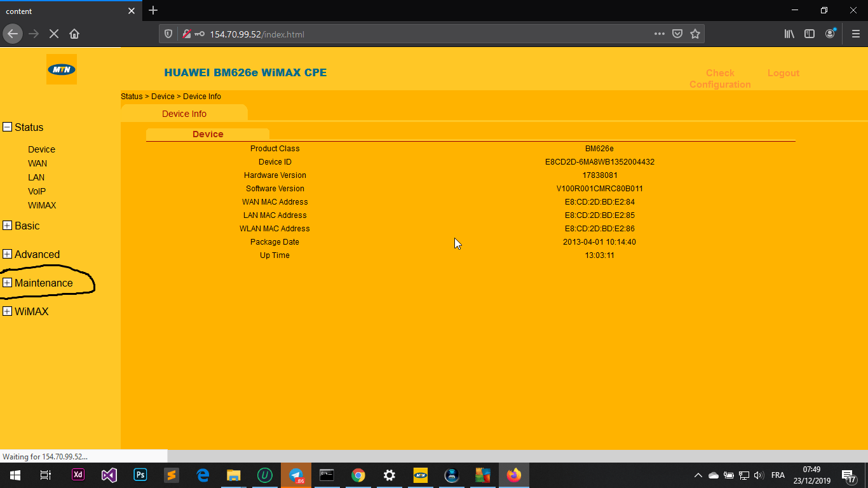Open Command Prompt from the taskbar
Screen dimensions: 868x488
click(327, 475)
